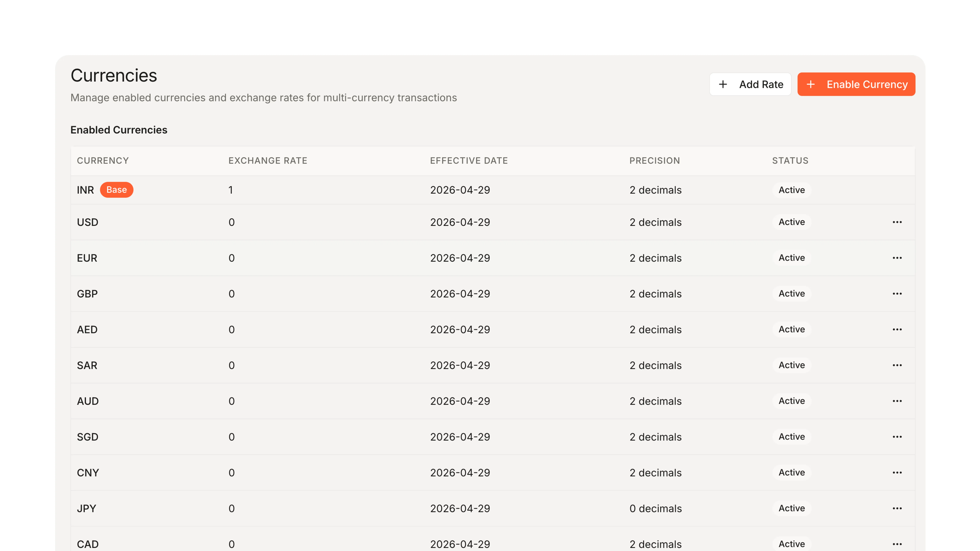The image size is (980, 551).
Task: Click the Active status badge for USD
Action: (792, 222)
